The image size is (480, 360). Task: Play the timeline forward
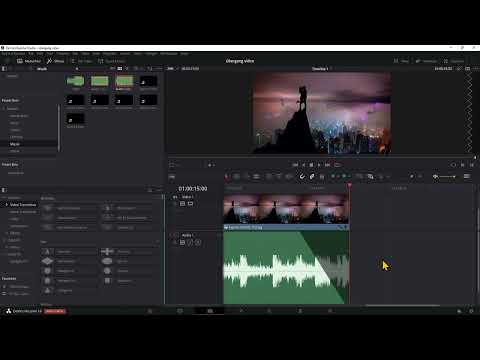tap(319, 165)
